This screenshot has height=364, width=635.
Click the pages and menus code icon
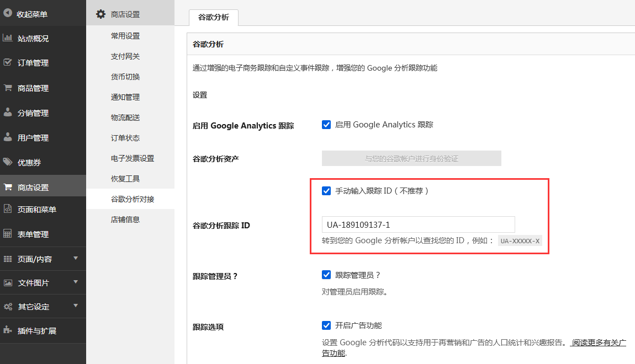point(8,209)
